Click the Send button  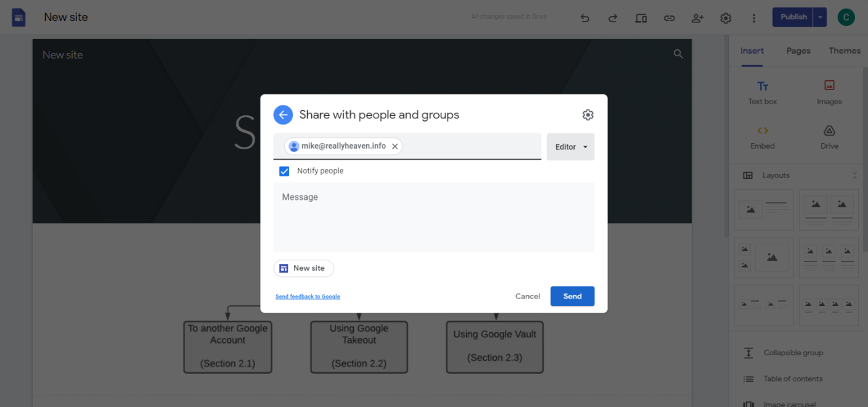572,296
